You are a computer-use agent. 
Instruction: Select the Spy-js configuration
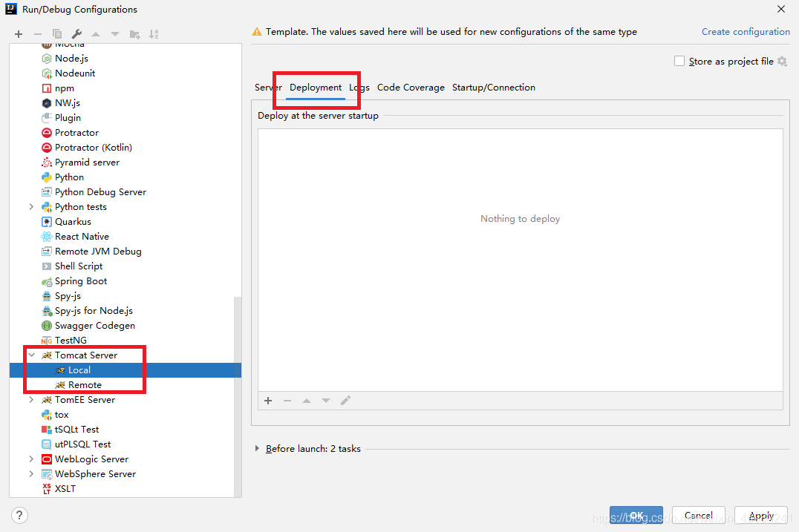(x=68, y=296)
